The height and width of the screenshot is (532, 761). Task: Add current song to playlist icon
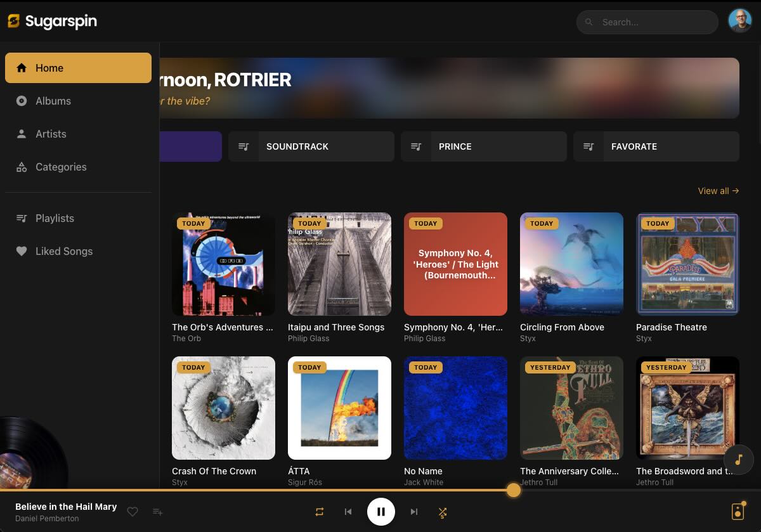(158, 512)
